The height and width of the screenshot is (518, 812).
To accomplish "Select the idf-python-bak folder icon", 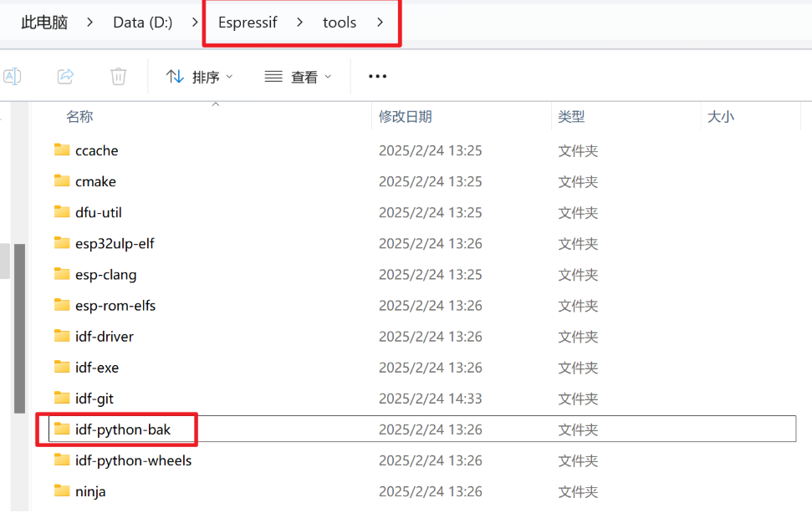I will click(62, 429).
